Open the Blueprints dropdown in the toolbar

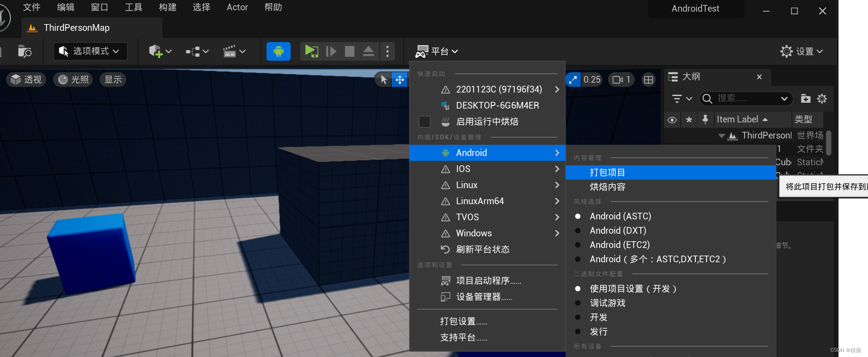coord(197,51)
